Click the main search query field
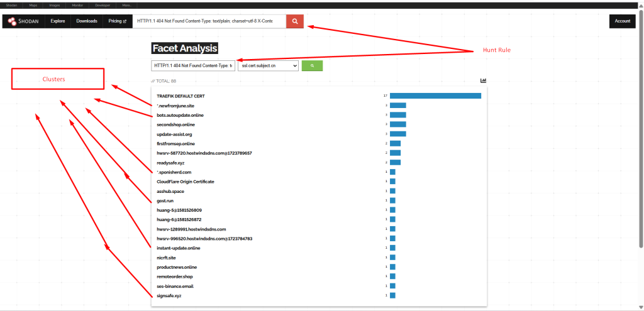Viewport: 644px width, 311px height. (x=209, y=21)
